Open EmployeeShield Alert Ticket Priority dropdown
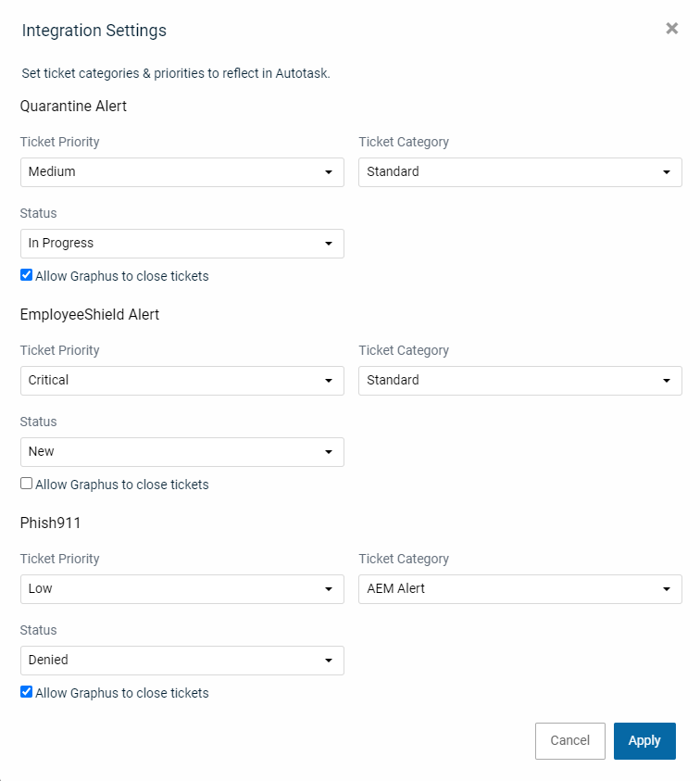Screen dimensions: 700x781 pos(182,381)
